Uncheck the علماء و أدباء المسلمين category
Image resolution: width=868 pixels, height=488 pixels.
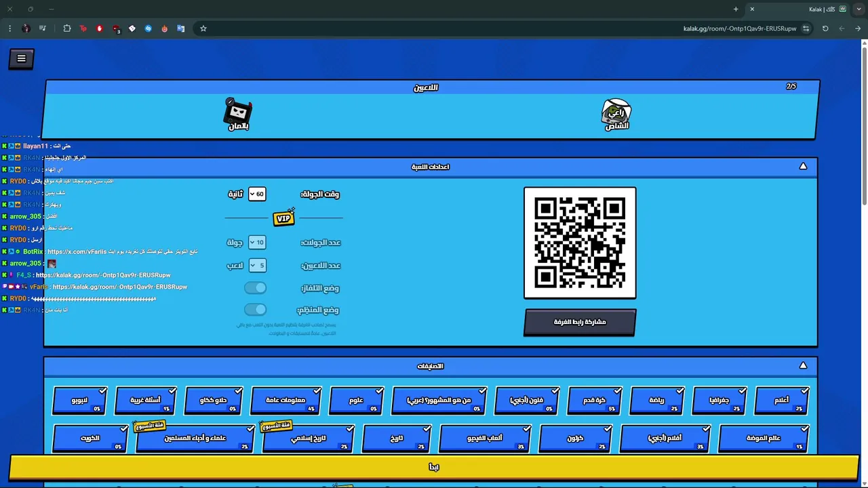click(195, 439)
